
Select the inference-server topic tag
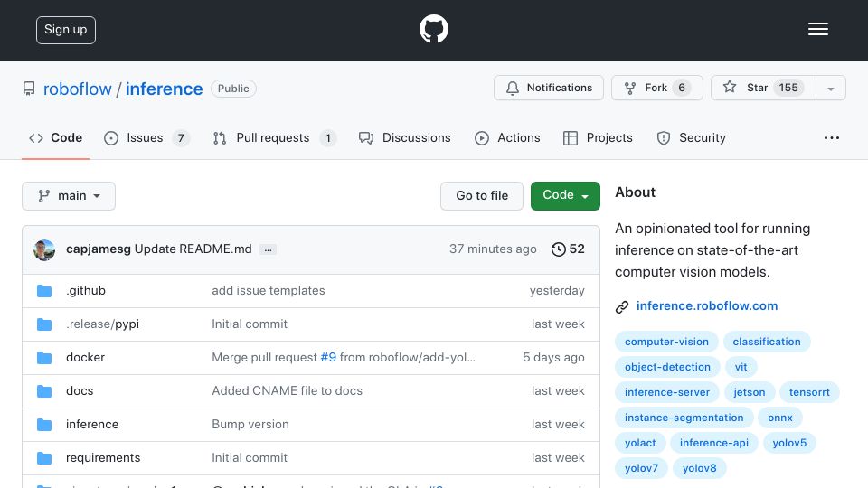click(x=667, y=392)
